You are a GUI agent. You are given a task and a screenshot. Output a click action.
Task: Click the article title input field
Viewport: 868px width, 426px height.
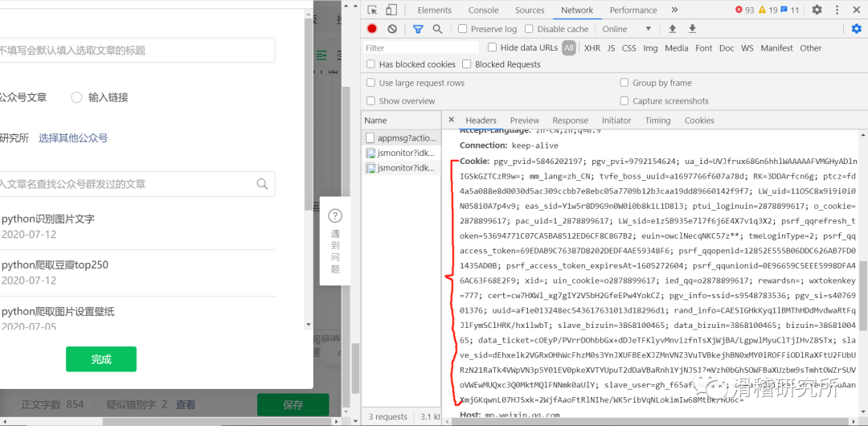(136, 51)
